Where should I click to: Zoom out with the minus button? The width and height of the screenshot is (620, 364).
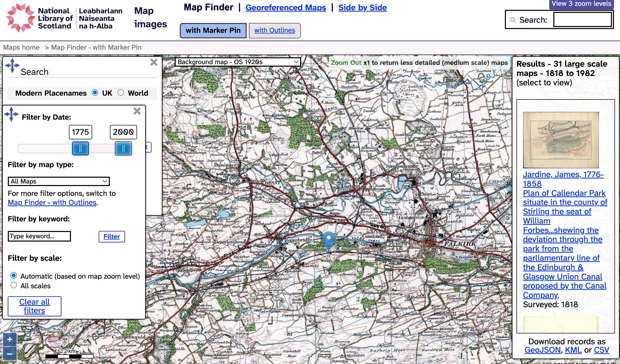tap(10, 354)
